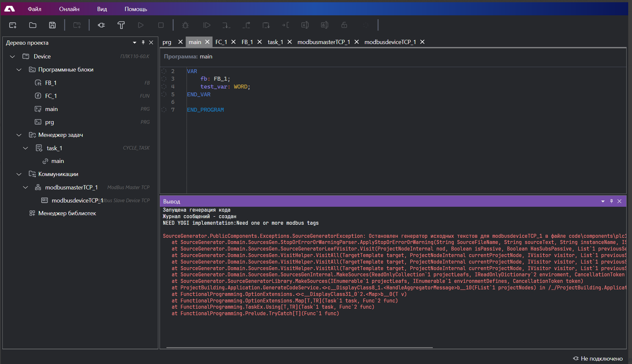Open Дерево проекта panel dropdown arrow
The image size is (632, 364).
134,43
